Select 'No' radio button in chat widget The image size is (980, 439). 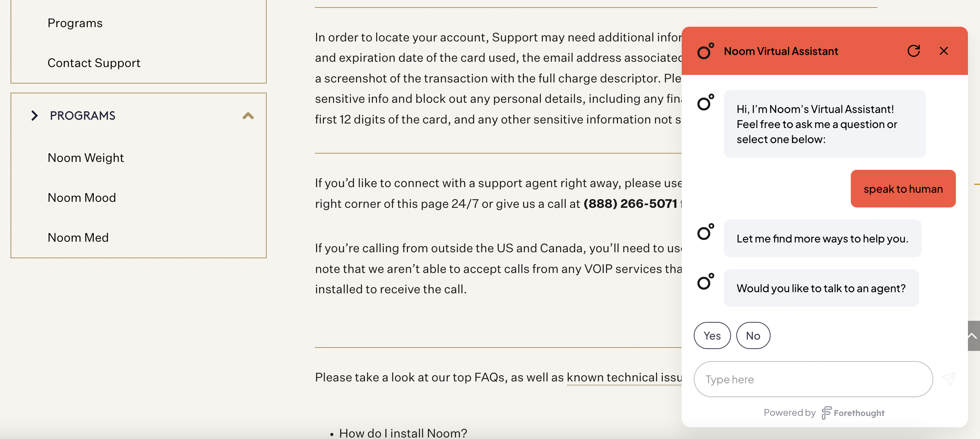(x=753, y=335)
